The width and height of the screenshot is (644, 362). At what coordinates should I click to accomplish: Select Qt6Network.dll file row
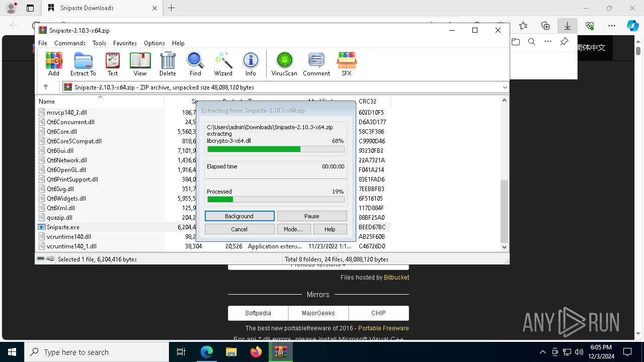[67, 160]
